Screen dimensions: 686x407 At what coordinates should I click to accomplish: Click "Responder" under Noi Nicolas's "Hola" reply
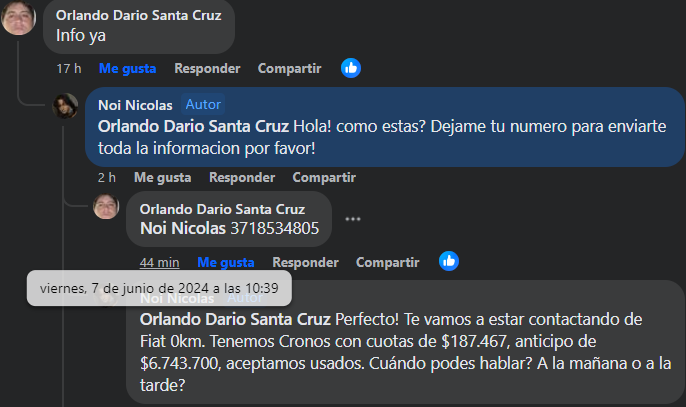click(x=242, y=177)
